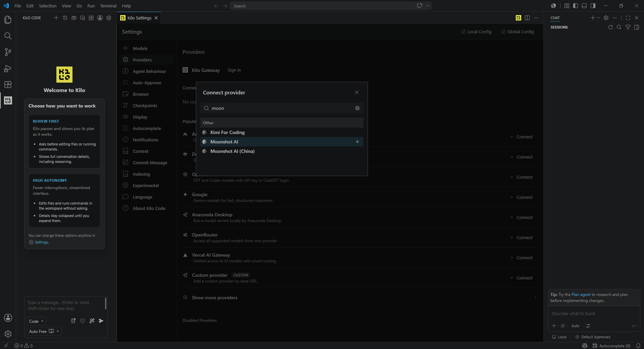Connect the Google provider
Screen dimensions: 644x349
[522, 197]
